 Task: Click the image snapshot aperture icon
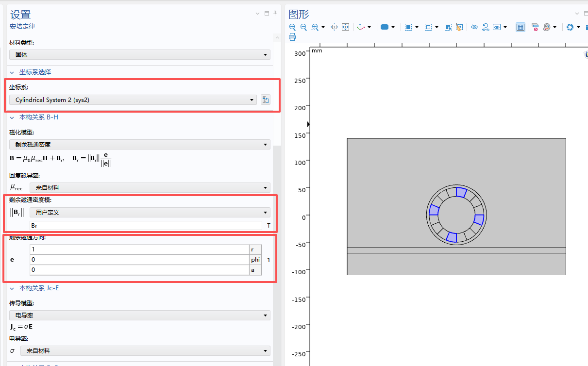coord(570,27)
